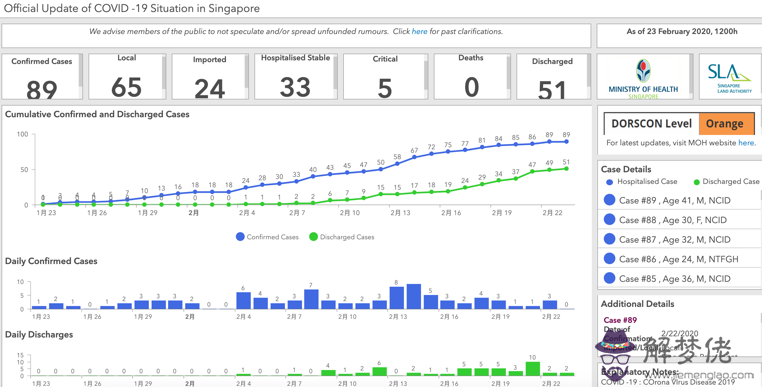Click the SLA Singapore Land Authority logo
The height and width of the screenshot is (387, 762).
pos(729,78)
